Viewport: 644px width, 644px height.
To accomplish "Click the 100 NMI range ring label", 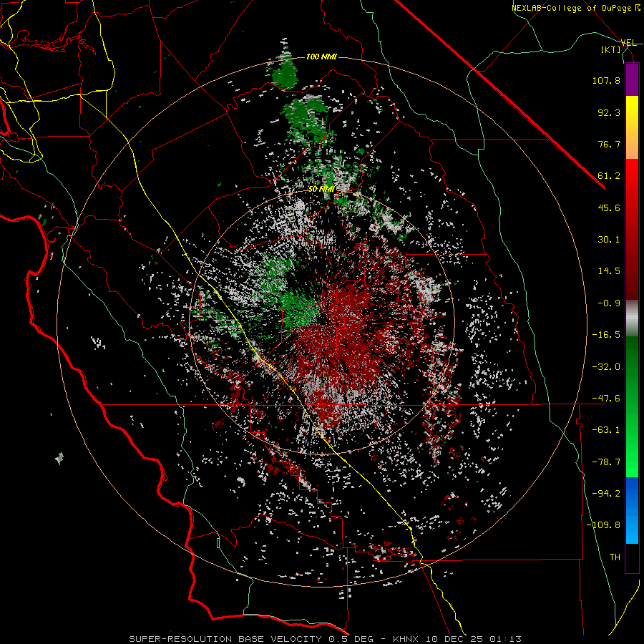I will (321, 57).
